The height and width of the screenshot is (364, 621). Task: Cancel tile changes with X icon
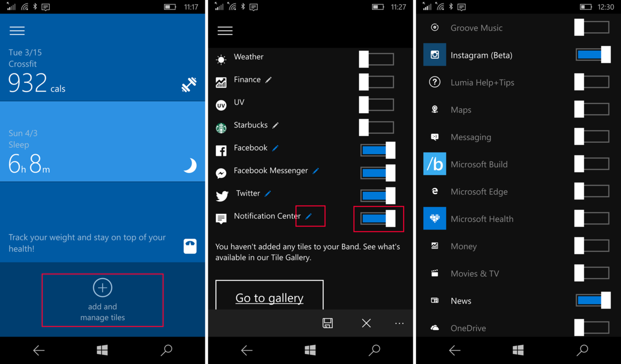(366, 323)
